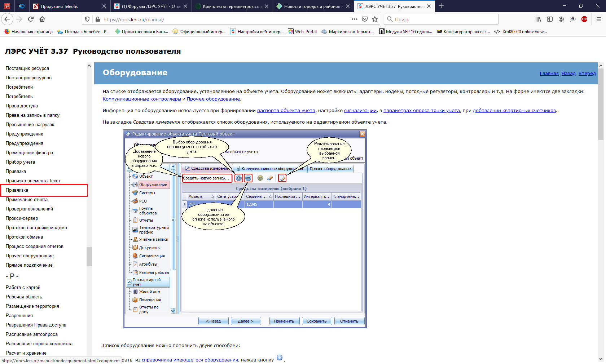Image resolution: width=606 pixels, height=364 pixels.
Task: Open tracking protection shield info
Action: tap(87, 19)
